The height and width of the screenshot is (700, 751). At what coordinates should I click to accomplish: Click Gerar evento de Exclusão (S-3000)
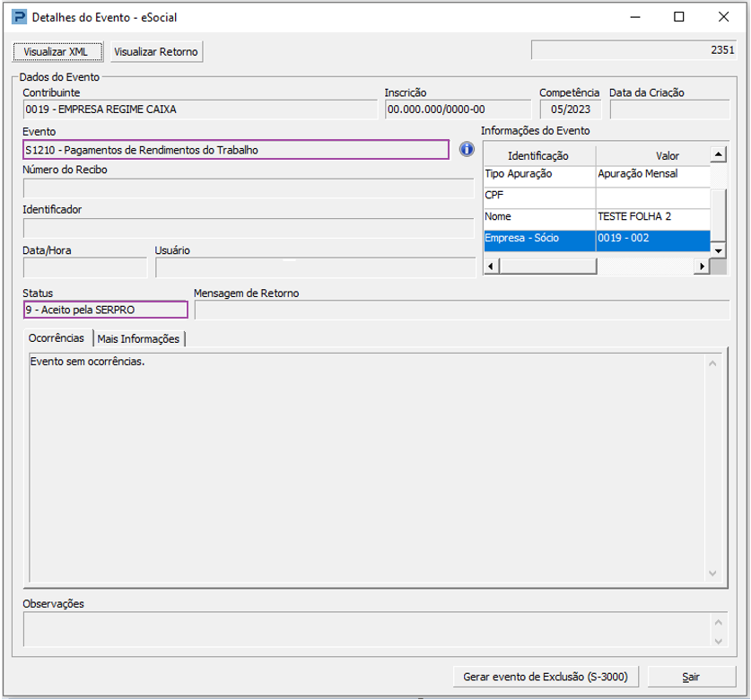(x=546, y=677)
